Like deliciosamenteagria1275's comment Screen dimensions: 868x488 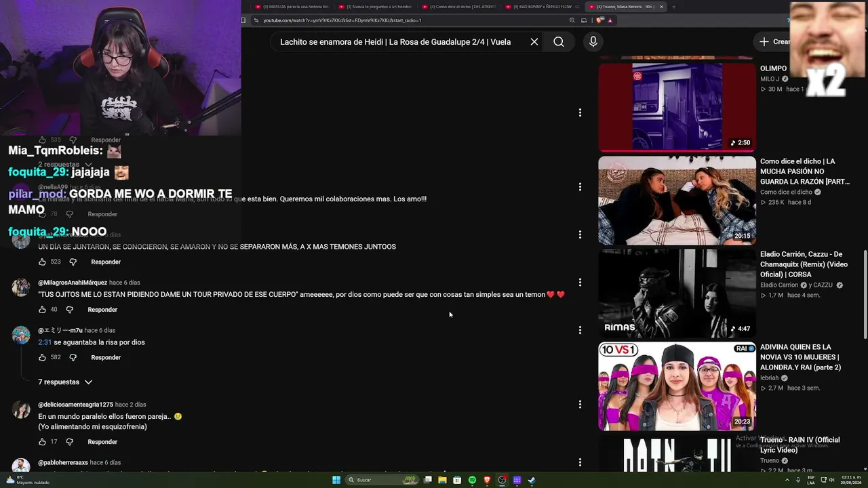point(42,442)
